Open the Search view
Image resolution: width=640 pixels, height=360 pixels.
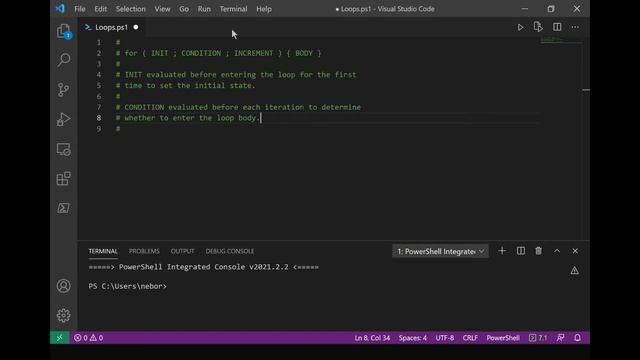pos(64,60)
